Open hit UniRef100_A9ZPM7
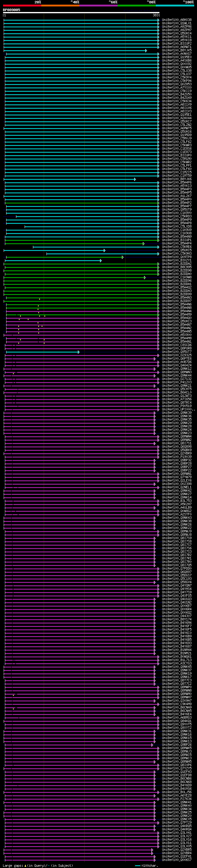Viewport: 197px width, 868px height. click(x=177, y=30)
